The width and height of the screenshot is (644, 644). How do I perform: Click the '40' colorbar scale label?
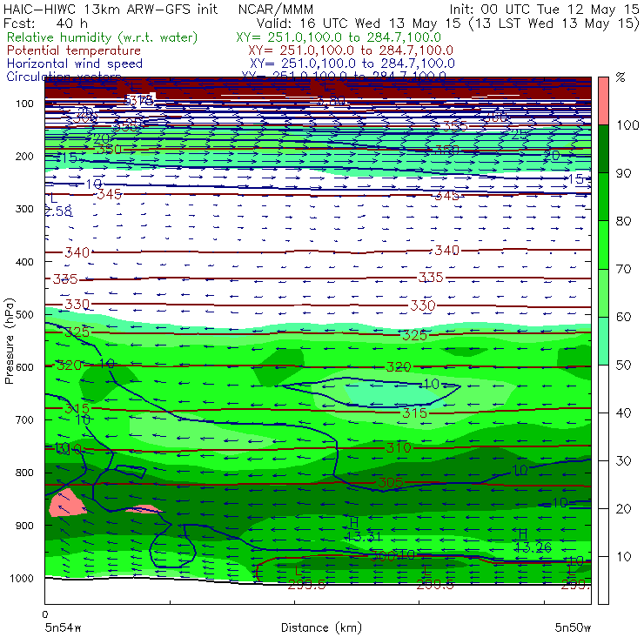click(623, 413)
